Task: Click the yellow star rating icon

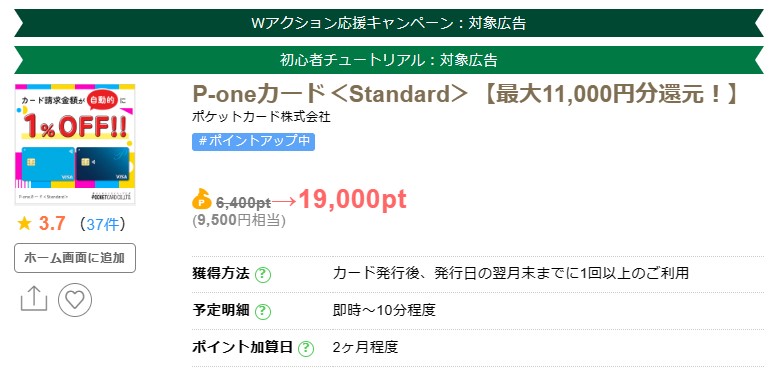Action: coord(24,224)
